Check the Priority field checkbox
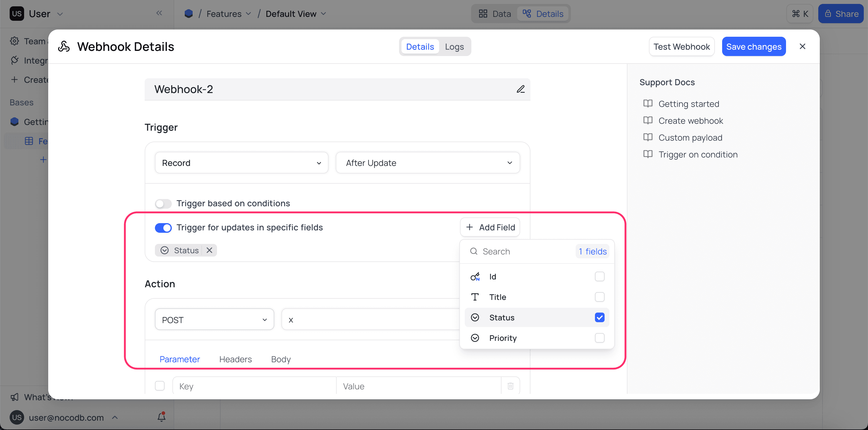 [x=599, y=338]
